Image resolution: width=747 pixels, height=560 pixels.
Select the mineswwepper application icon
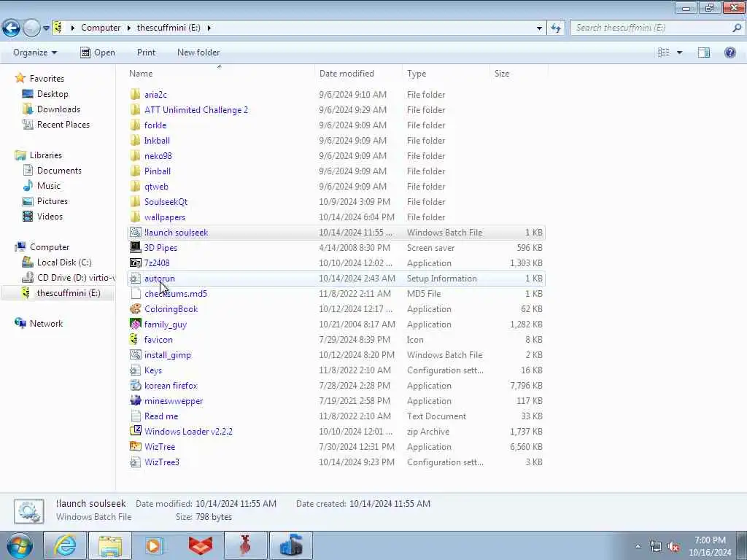(x=135, y=400)
